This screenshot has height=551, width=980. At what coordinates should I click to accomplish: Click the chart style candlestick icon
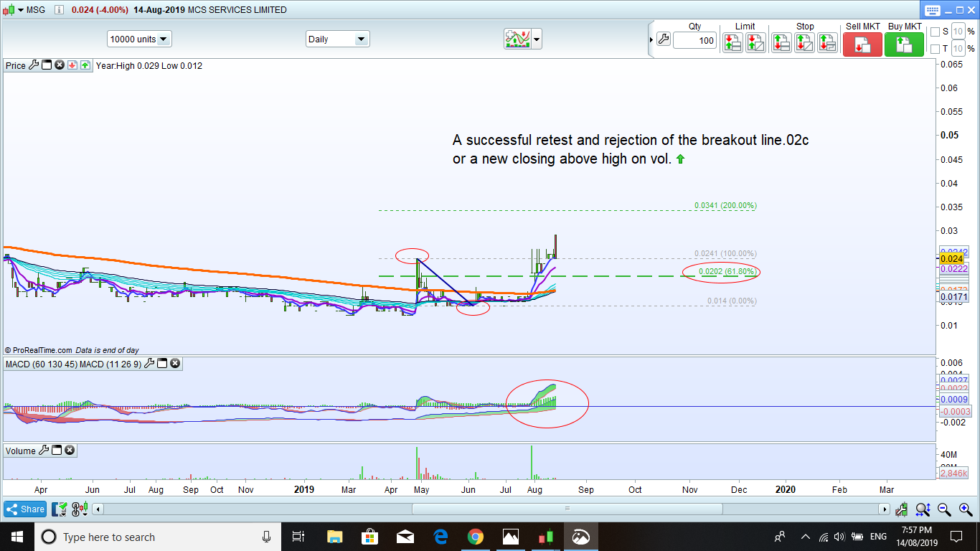[517, 39]
